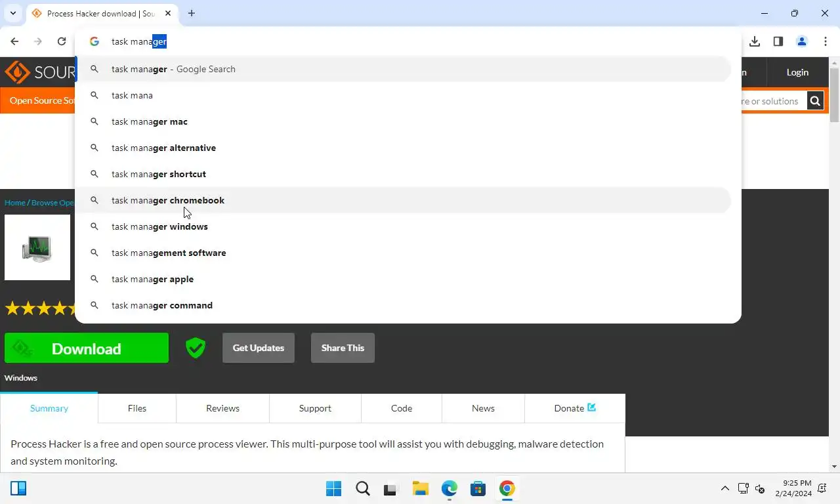Close the Process Hacker download tab
Viewport: 840px width, 504px height.
[x=168, y=13]
